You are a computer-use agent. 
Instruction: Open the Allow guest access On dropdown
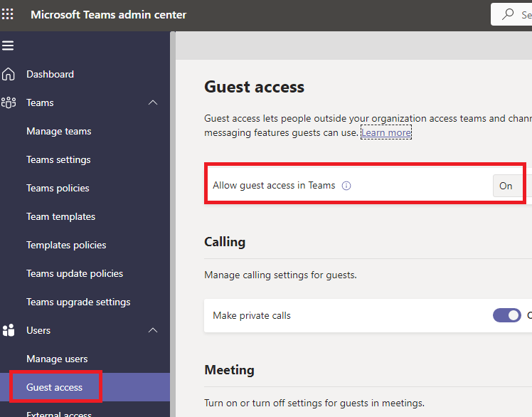tap(512, 186)
